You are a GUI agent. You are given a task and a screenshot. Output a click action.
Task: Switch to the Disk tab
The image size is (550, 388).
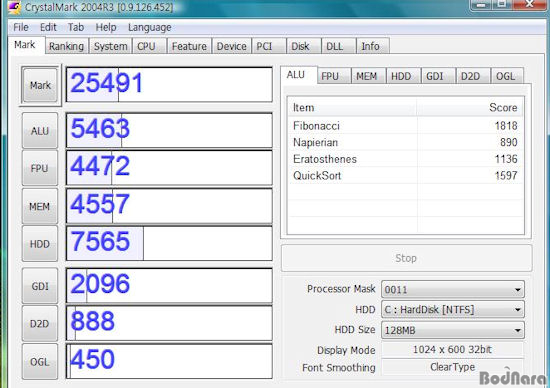pos(304,46)
